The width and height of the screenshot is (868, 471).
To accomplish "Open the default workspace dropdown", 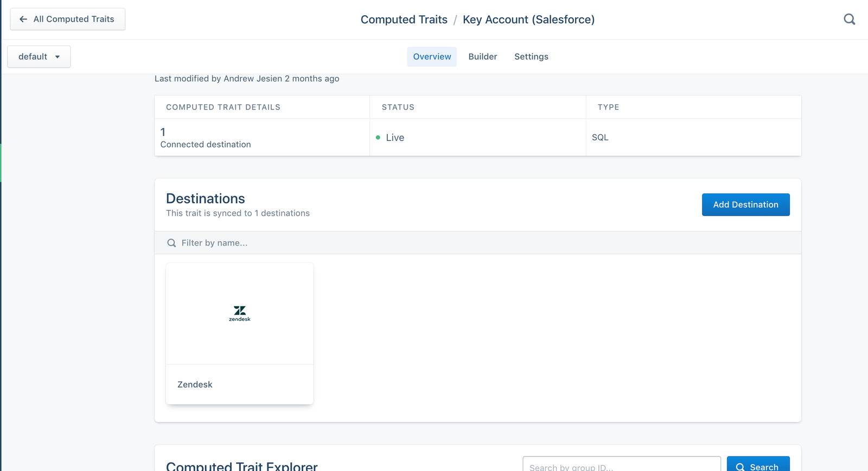I will (x=39, y=56).
